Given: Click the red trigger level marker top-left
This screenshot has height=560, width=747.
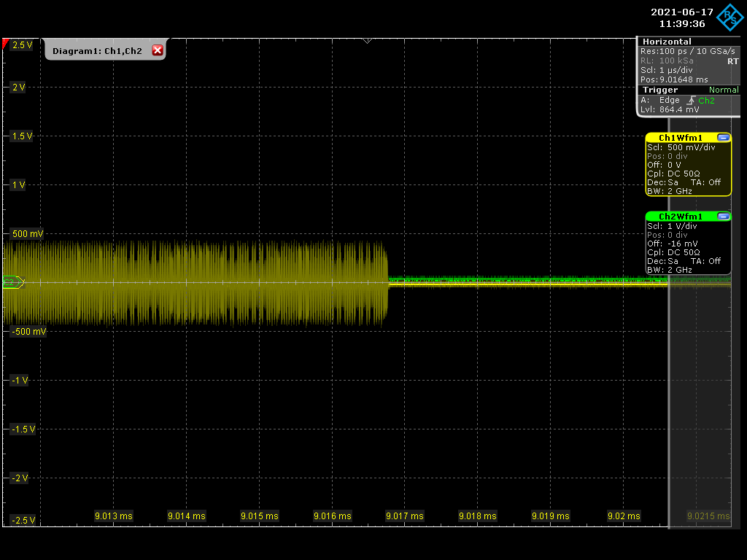Looking at the screenshot, I should click(x=7, y=45).
